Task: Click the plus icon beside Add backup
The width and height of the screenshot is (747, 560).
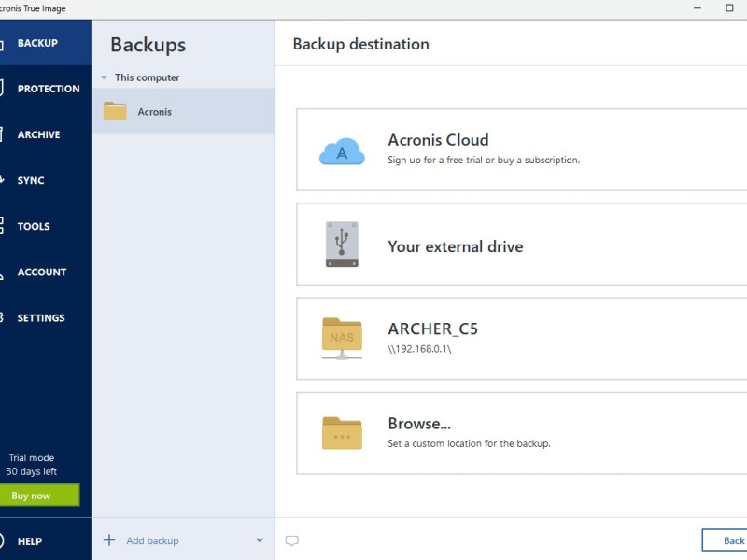Action: click(x=109, y=540)
